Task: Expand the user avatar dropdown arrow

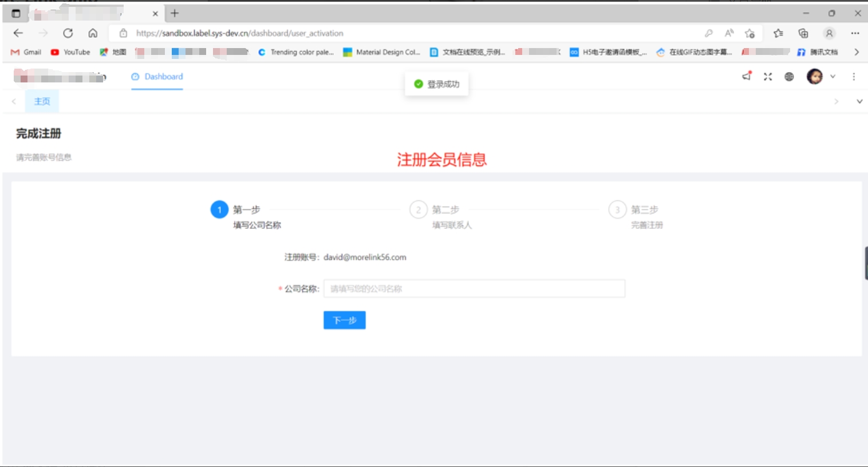Action: tap(833, 76)
